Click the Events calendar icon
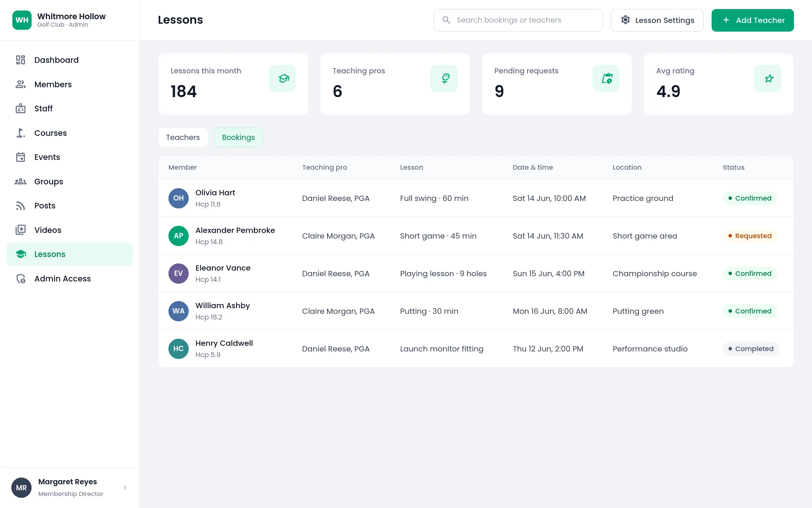Image resolution: width=812 pixels, height=508 pixels. (21, 157)
